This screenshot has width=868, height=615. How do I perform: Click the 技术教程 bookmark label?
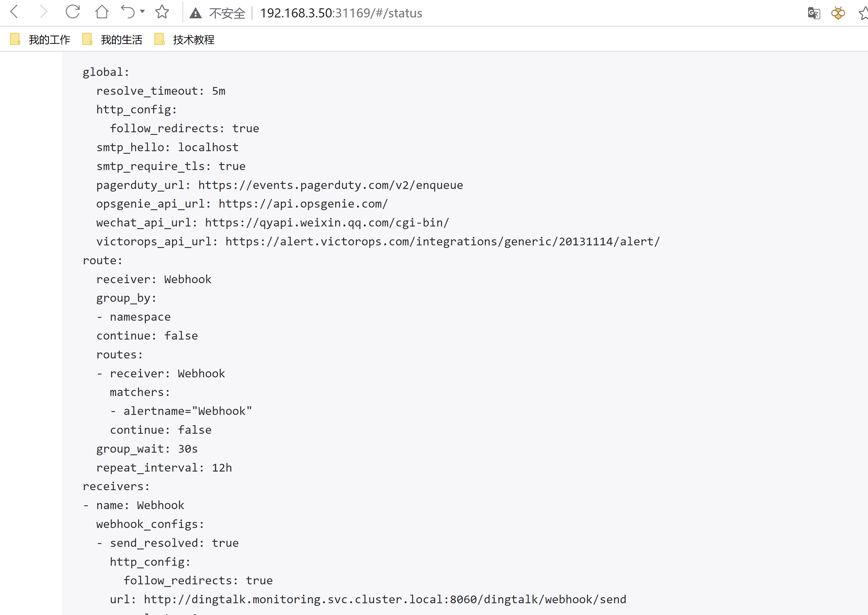pos(194,40)
